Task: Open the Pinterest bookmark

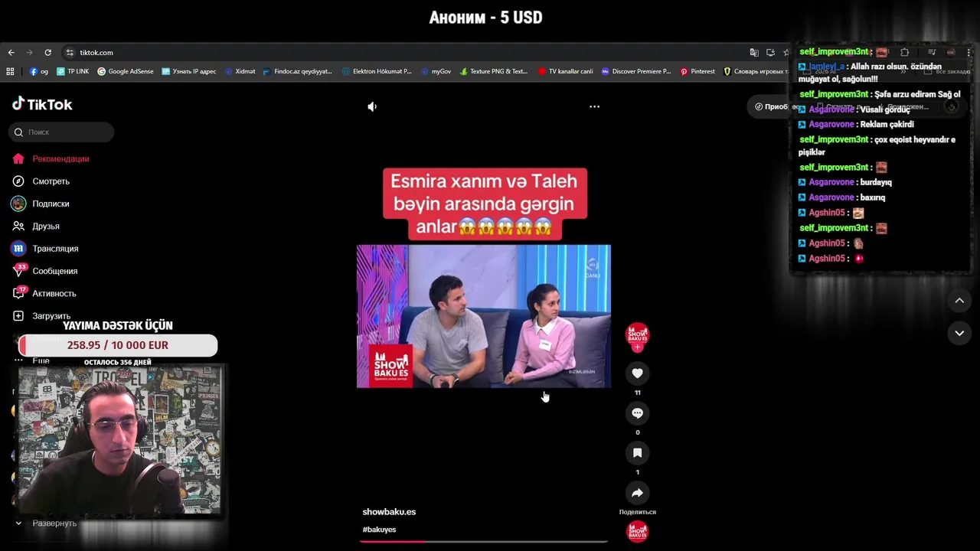Action: pos(697,71)
